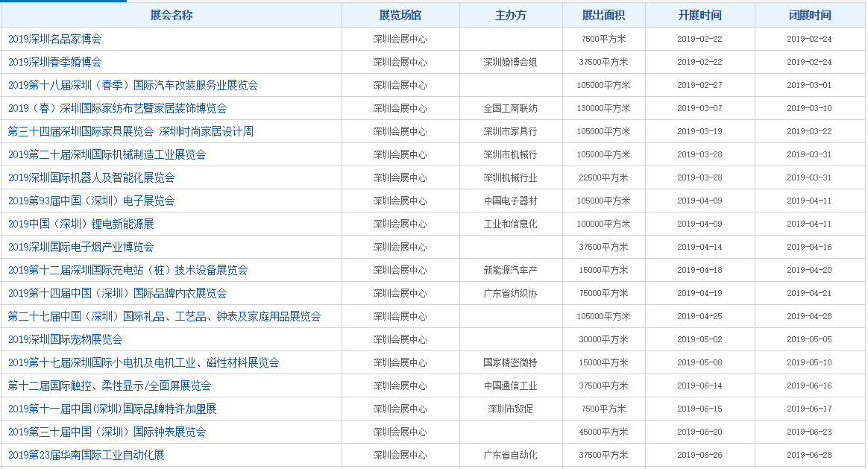Select opening date 2019-06-14
This screenshot has height=469, width=868.
tap(699, 386)
